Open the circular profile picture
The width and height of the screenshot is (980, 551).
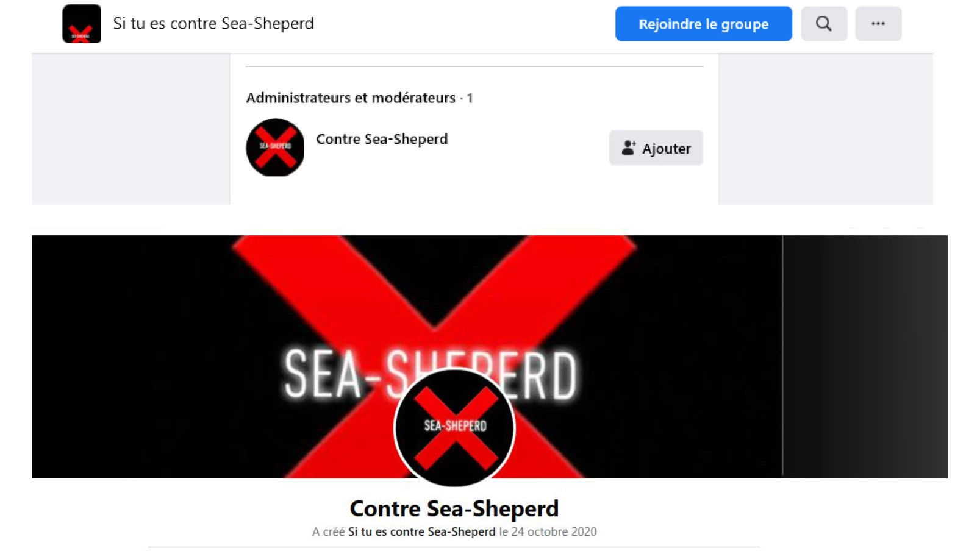coord(454,428)
